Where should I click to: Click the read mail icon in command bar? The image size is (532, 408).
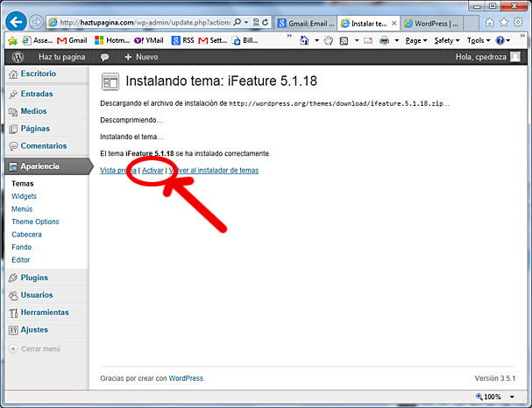click(x=368, y=41)
